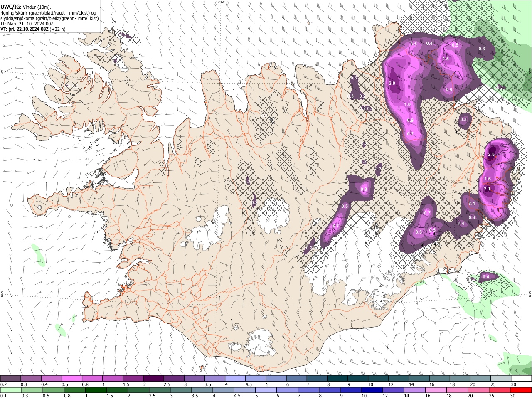
Task: Click the '2.5' snowfall value in the east
Action: [491, 154]
